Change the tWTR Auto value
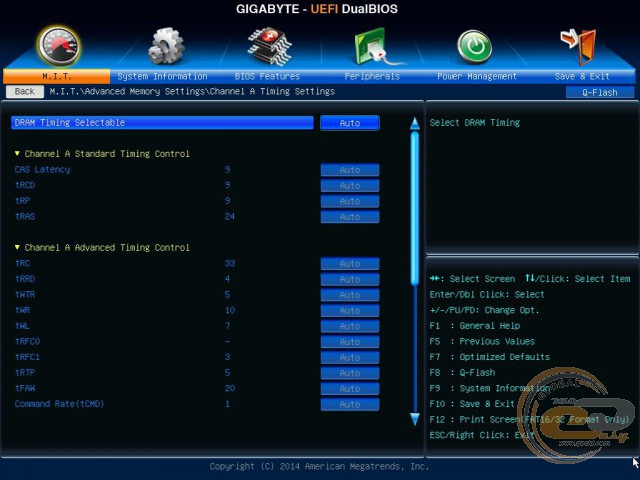 point(350,295)
